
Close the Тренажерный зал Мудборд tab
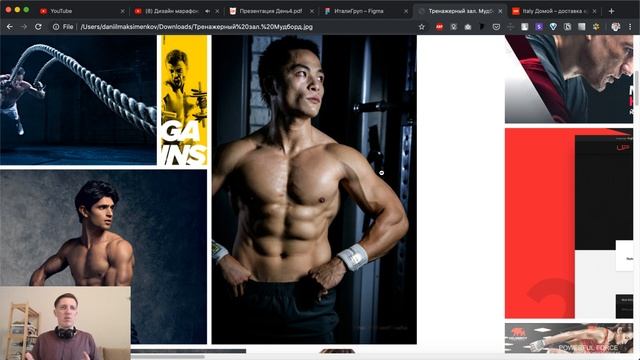coord(500,11)
